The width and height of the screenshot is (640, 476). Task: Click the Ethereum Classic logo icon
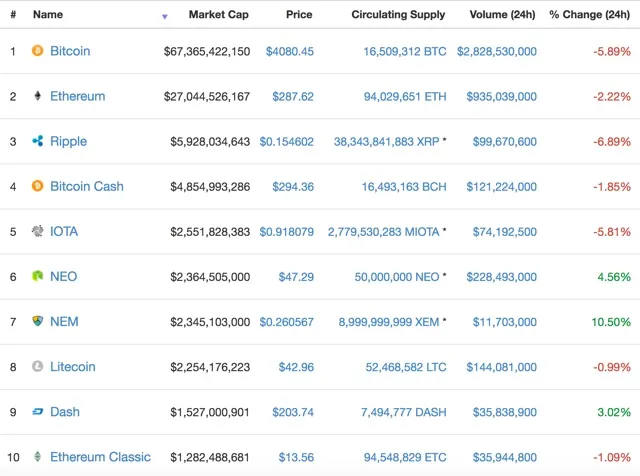click(x=38, y=456)
